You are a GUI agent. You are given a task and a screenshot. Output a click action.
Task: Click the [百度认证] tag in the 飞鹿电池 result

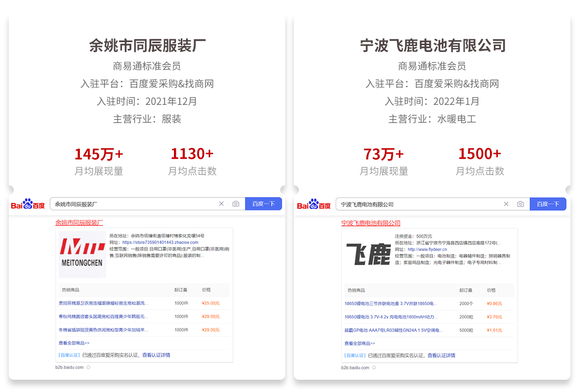[355, 355]
